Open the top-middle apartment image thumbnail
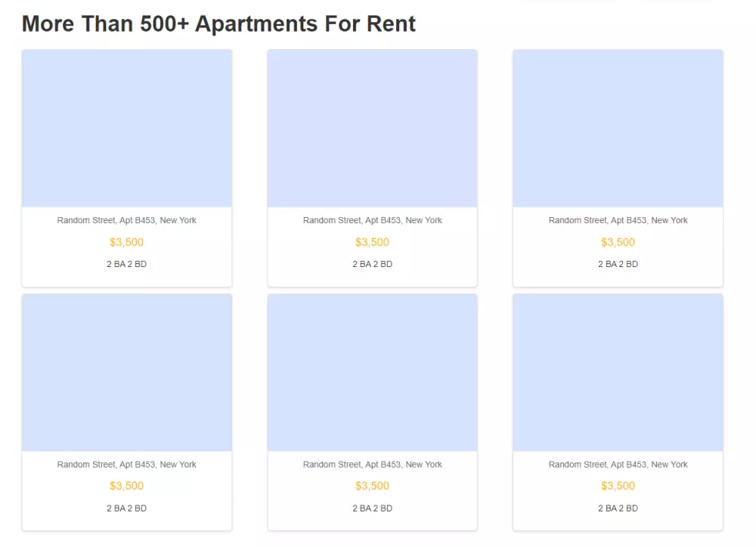This screenshot has width=756, height=547. point(373,129)
